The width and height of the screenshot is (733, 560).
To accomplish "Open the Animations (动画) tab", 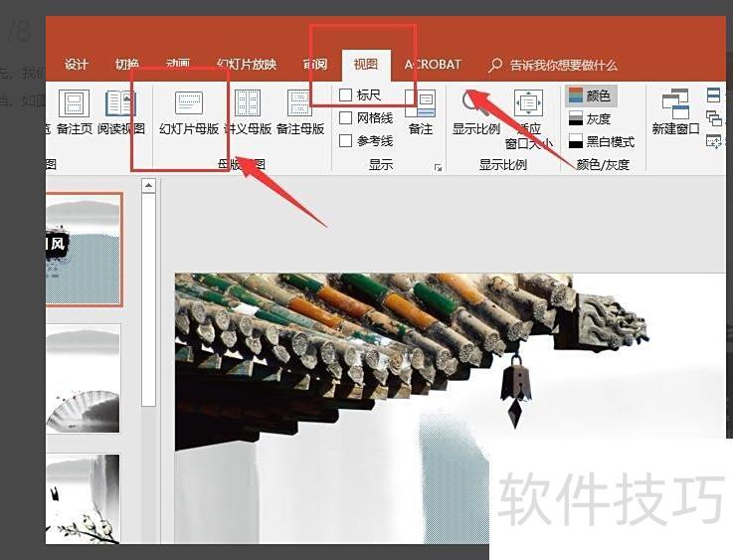I will (x=178, y=64).
